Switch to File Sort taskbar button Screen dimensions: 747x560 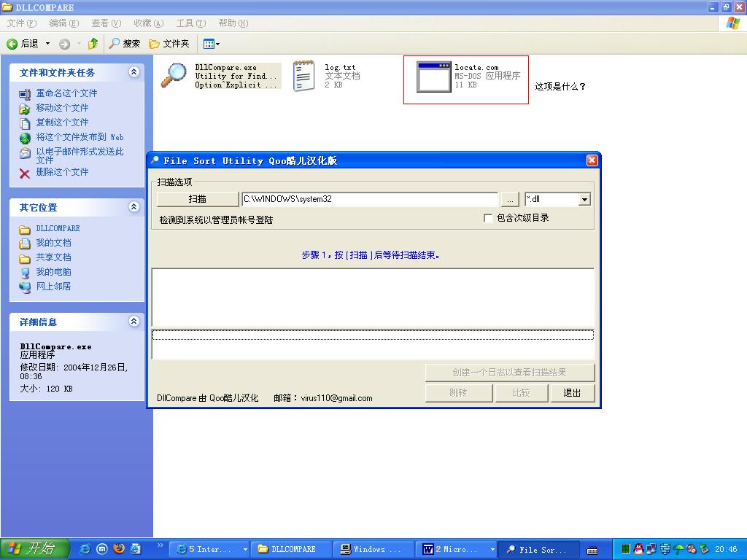click(539, 550)
